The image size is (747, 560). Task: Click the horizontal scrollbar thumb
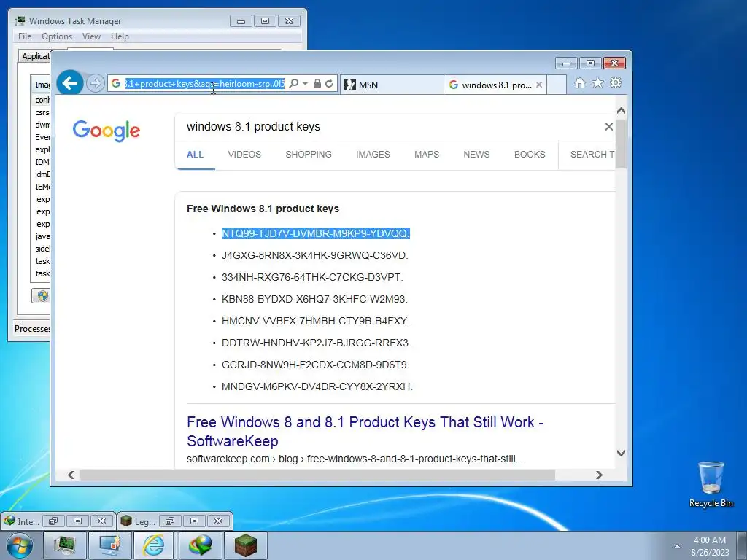317,475
